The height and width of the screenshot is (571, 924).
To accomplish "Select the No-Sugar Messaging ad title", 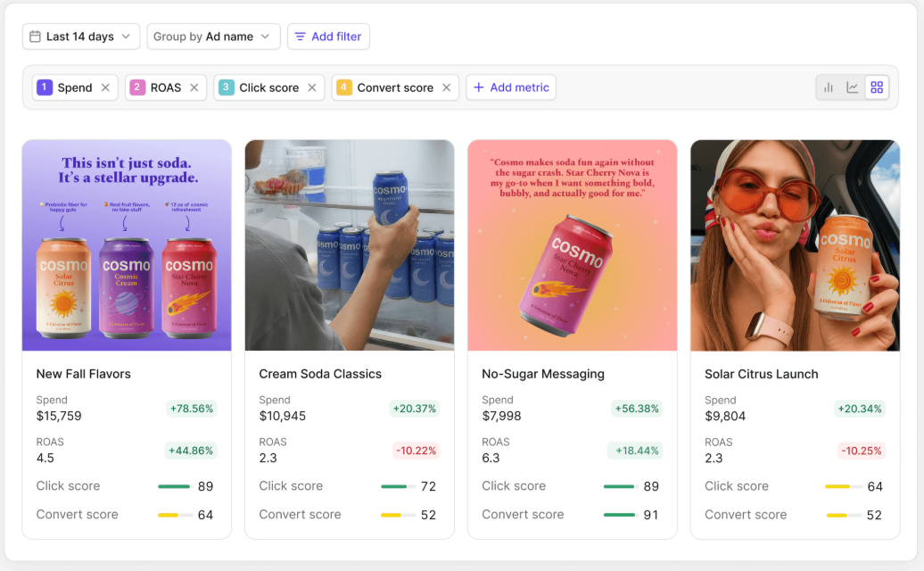I will point(543,374).
